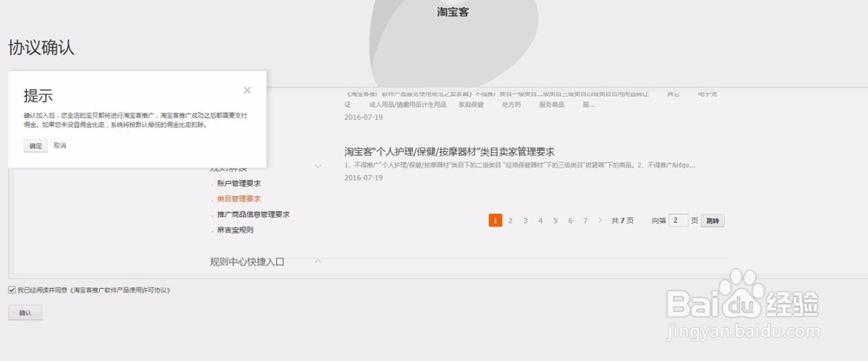The width and height of the screenshot is (868, 361).
Task: Select 类目管理要求 in the sidebar
Action: coord(239,199)
